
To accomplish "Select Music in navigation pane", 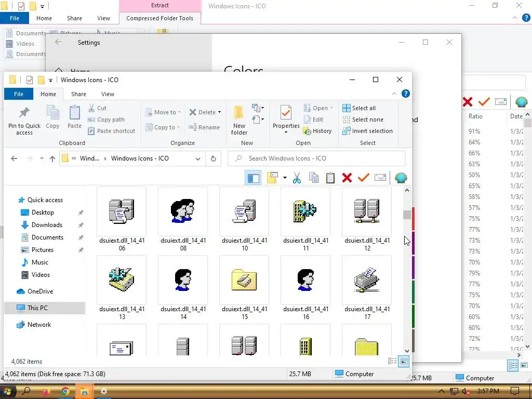I will coord(39,262).
